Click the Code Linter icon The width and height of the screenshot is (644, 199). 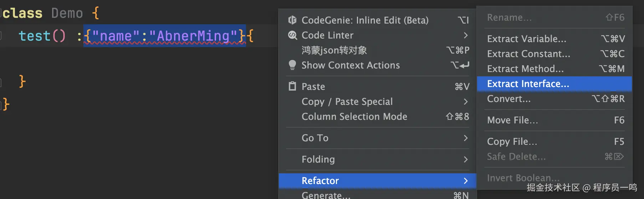tap(292, 35)
